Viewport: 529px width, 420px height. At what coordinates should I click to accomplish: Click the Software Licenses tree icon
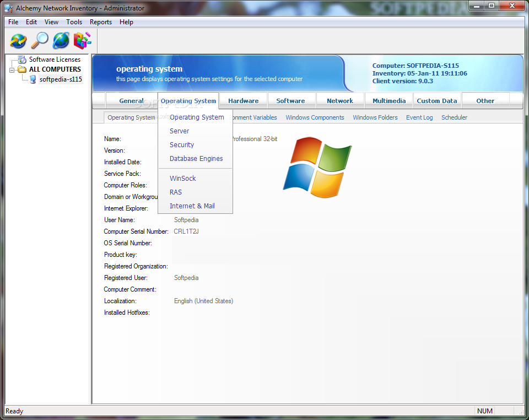(x=22, y=60)
